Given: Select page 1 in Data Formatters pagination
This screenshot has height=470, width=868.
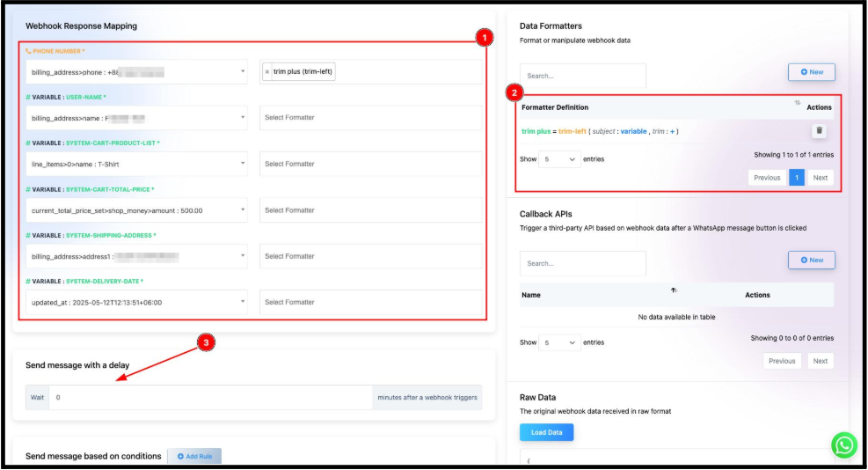Looking at the screenshot, I should 796,178.
